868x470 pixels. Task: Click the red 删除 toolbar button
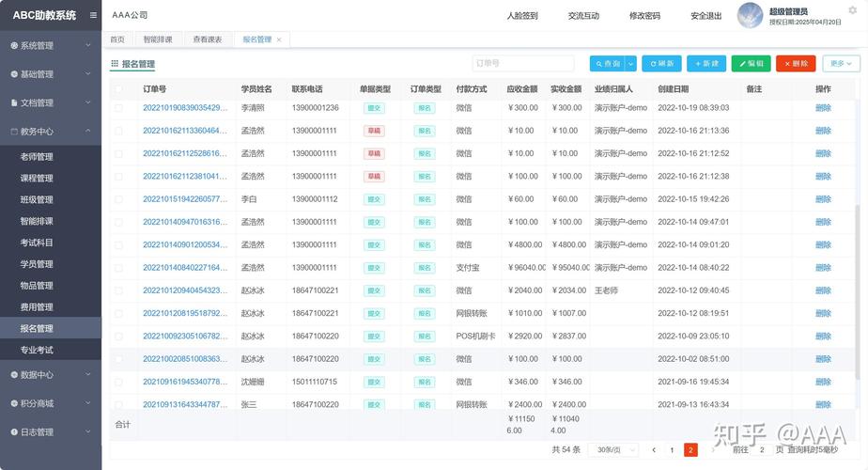tap(796, 64)
